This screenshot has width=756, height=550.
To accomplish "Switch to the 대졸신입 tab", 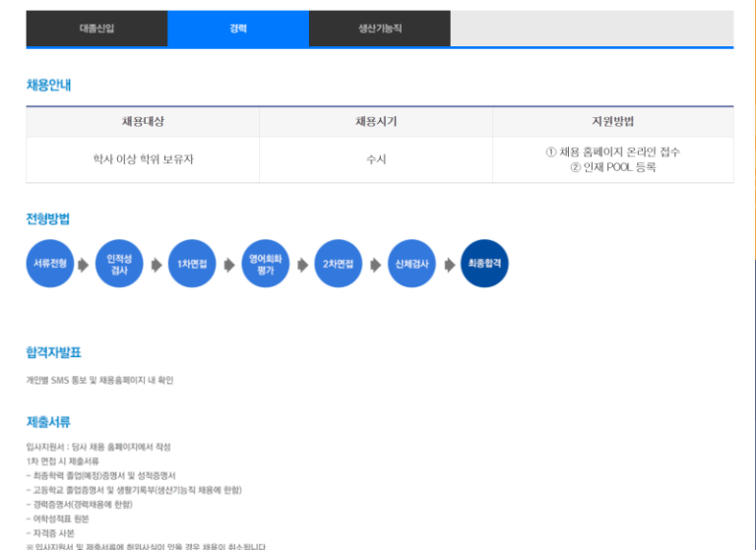I will point(96,29).
